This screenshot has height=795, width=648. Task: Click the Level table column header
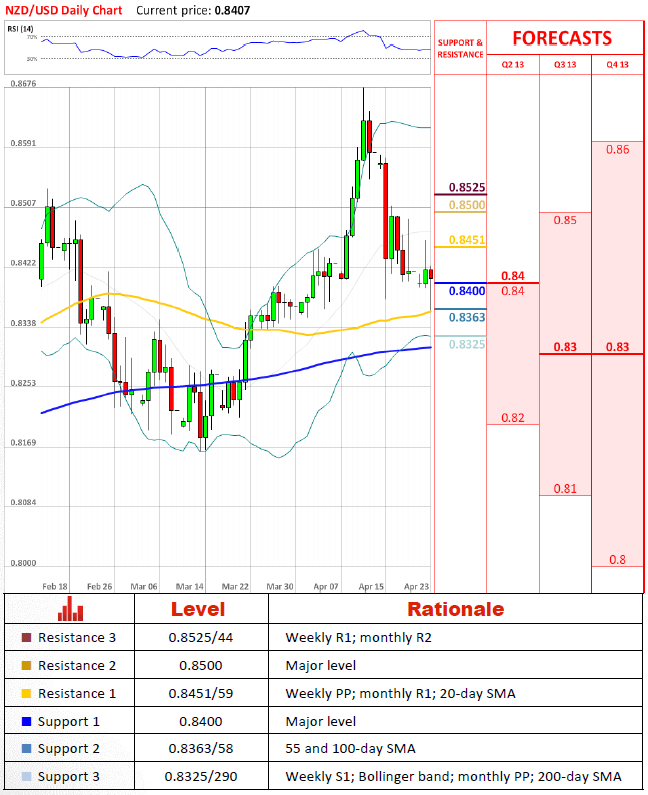point(198,609)
